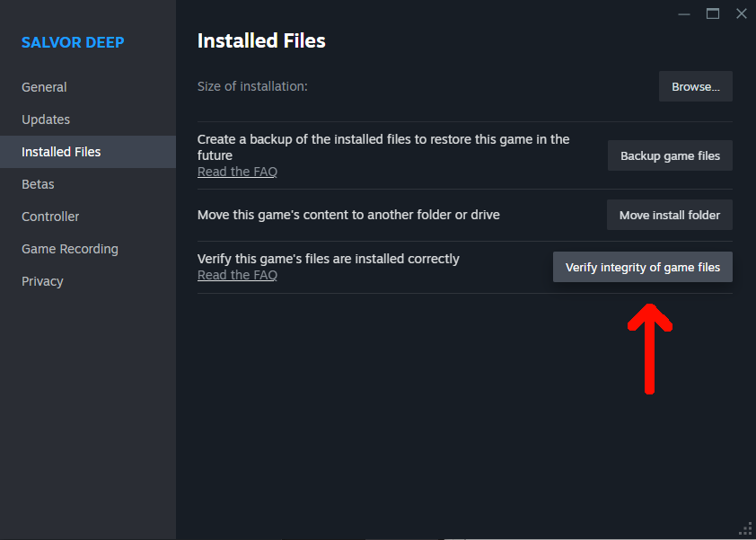Click the Verify integrity of game files button
Viewport: 756px width, 540px height.
[642, 267]
